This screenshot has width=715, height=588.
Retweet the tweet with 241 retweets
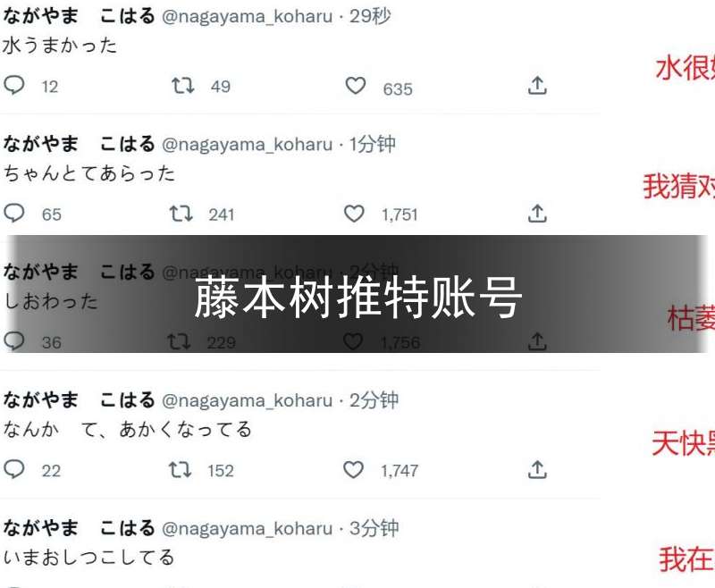[x=181, y=214]
